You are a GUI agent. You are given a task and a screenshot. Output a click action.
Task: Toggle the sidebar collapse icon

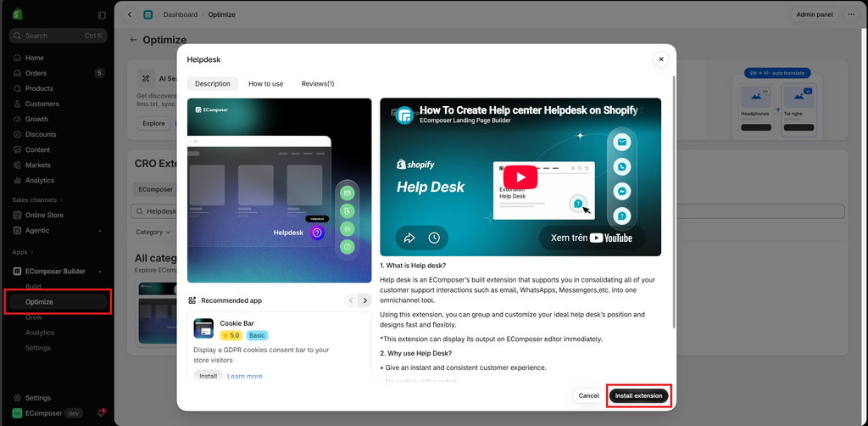coord(102,15)
